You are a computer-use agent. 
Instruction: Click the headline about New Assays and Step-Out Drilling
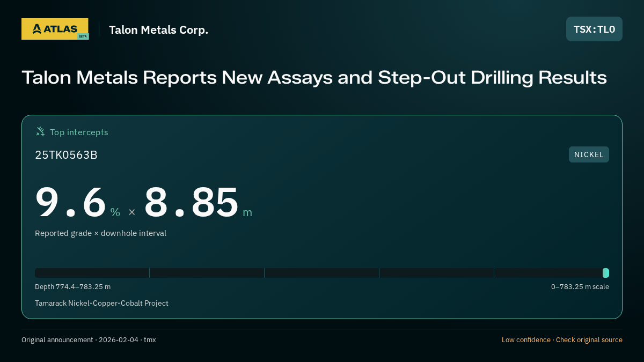[x=314, y=78]
